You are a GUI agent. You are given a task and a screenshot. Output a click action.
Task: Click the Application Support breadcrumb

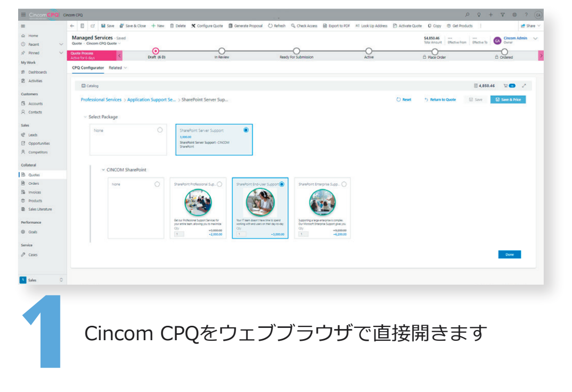click(151, 99)
